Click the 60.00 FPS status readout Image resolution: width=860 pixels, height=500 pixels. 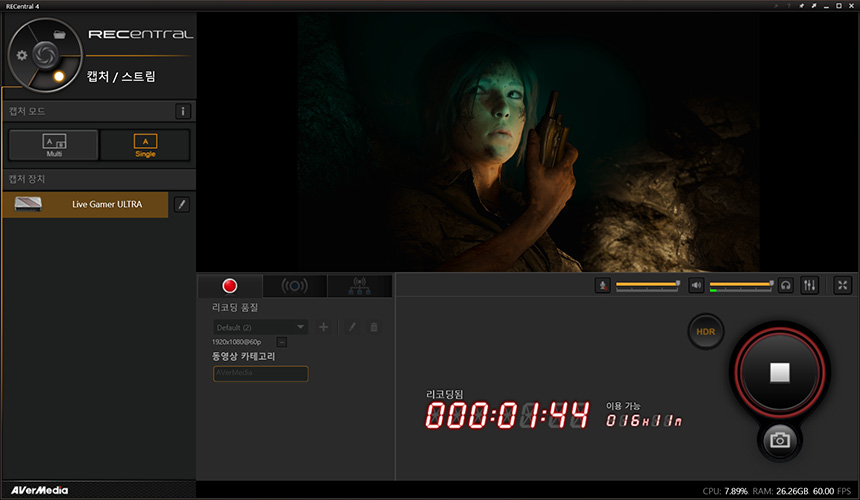pyautogui.click(x=831, y=491)
